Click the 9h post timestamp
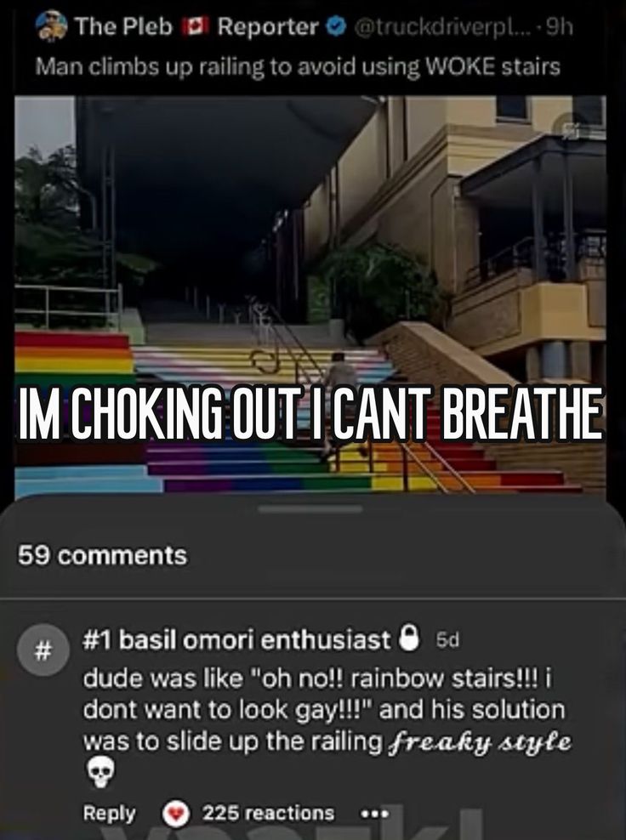Viewport: 626px width, 840px height. pyautogui.click(x=560, y=27)
